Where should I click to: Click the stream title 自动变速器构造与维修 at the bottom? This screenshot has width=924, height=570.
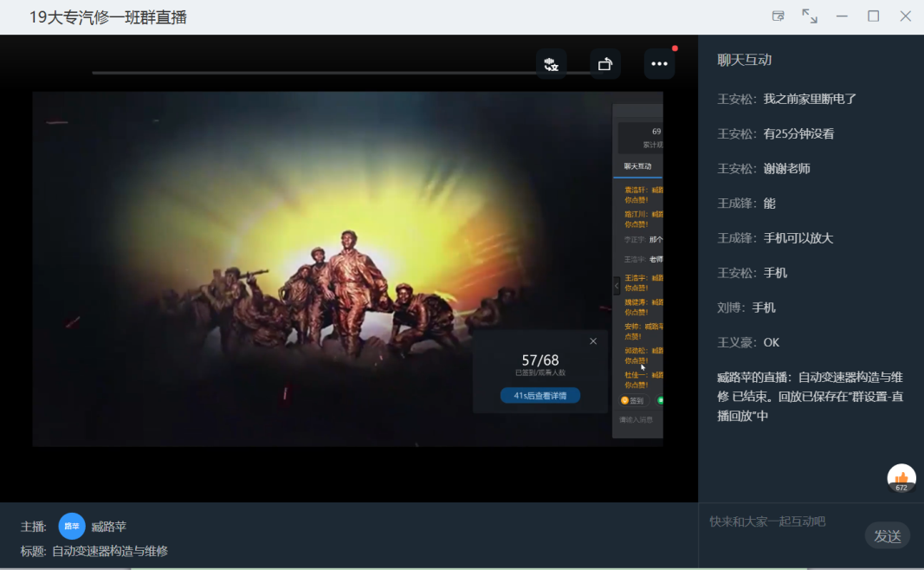[x=110, y=551]
